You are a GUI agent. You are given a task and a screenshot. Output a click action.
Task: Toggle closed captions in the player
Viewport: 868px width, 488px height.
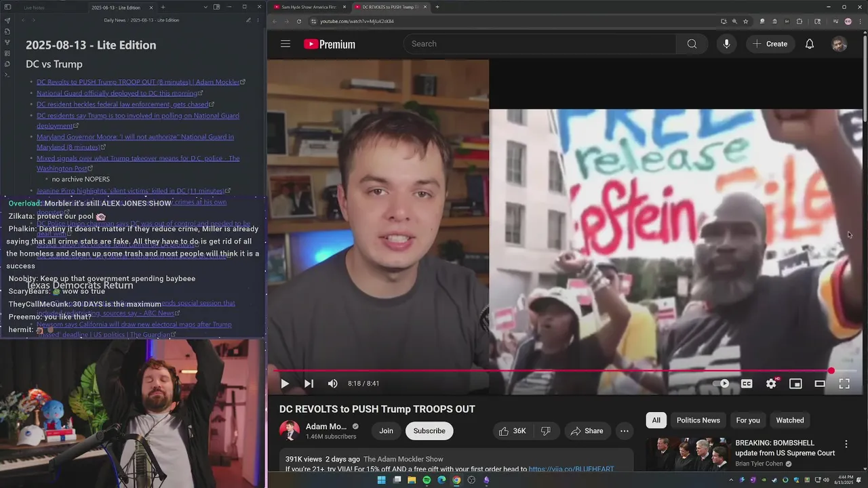coord(747,384)
